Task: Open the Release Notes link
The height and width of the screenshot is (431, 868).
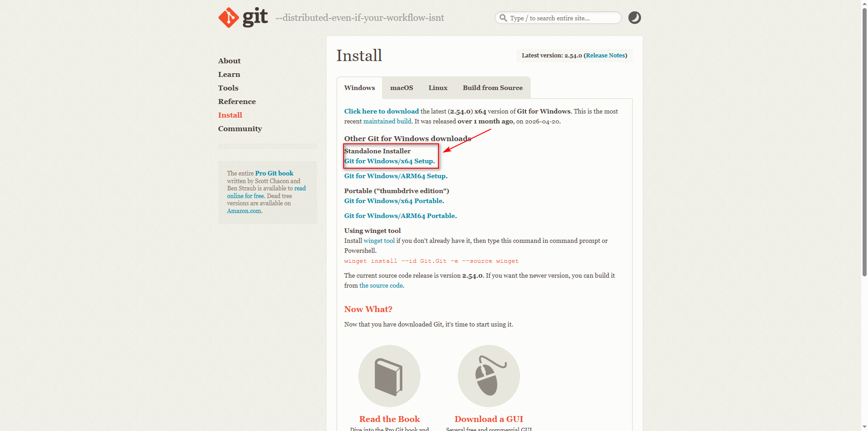Action: (x=605, y=56)
